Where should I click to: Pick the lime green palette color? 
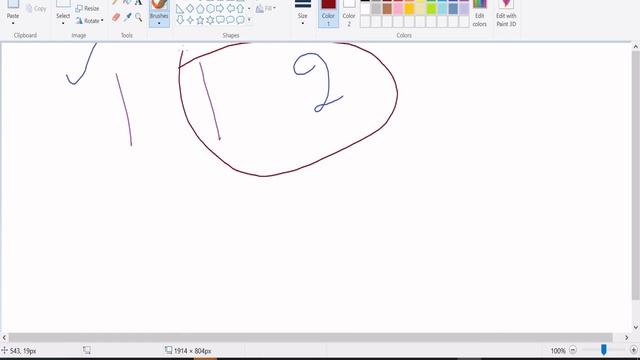tap(431, 9)
